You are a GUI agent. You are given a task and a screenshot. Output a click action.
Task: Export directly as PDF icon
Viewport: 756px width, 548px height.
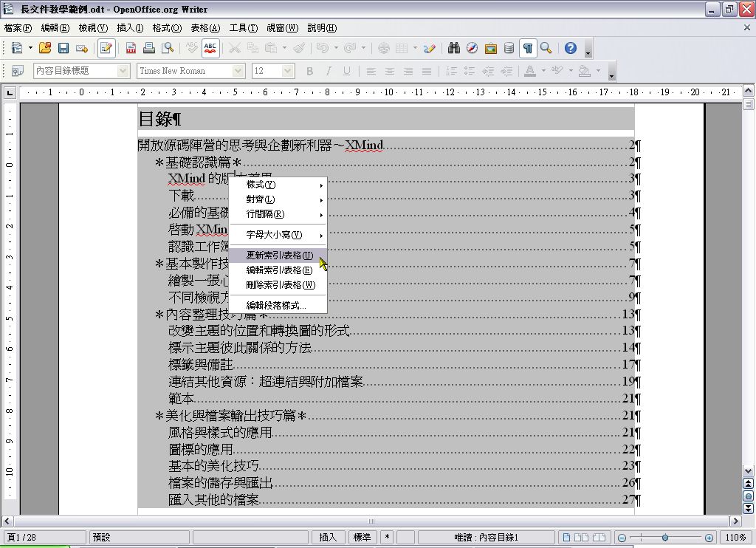131,48
